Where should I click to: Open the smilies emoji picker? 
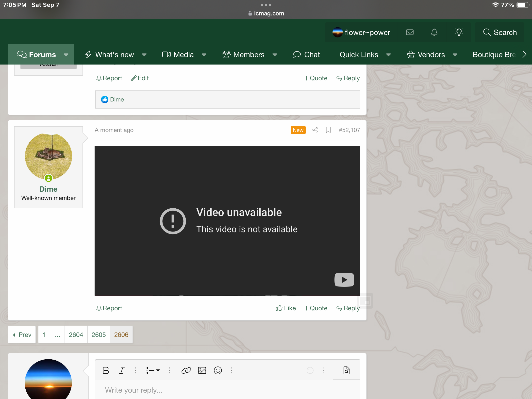(x=218, y=370)
